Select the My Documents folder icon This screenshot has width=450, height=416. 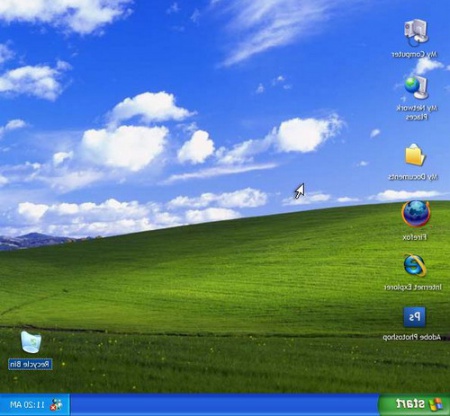click(x=414, y=155)
